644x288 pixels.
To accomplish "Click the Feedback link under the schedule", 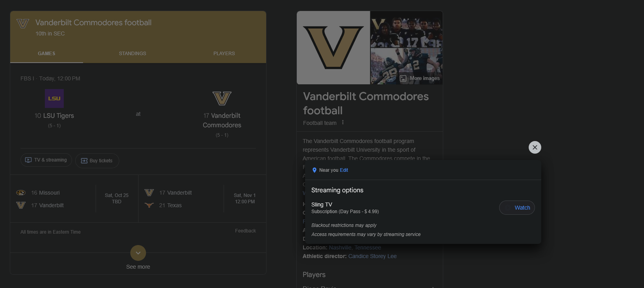I will [x=245, y=231].
